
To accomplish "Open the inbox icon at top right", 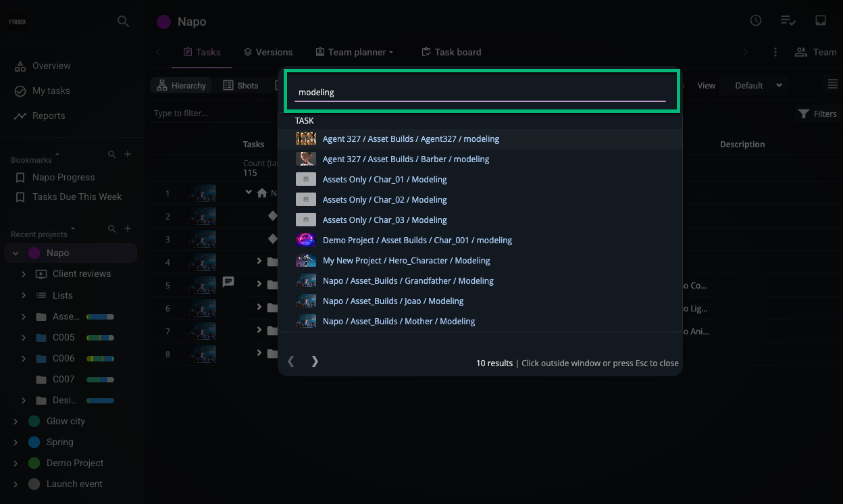I will coord(821,20).
